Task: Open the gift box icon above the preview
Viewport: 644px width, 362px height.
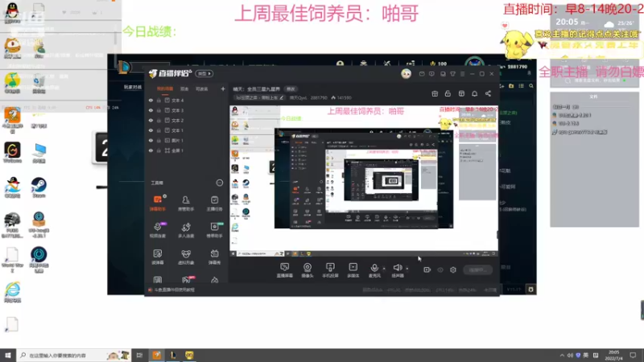Action: point(435,93)
